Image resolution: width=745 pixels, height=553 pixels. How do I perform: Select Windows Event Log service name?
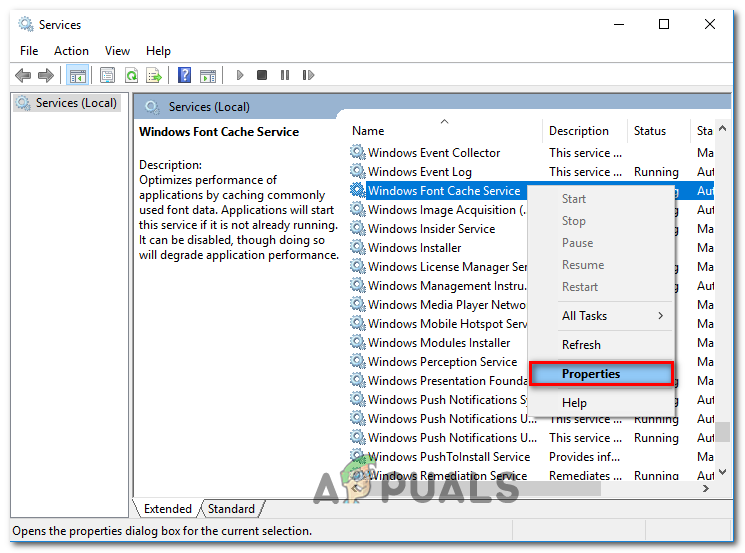[x=420, y=172]
